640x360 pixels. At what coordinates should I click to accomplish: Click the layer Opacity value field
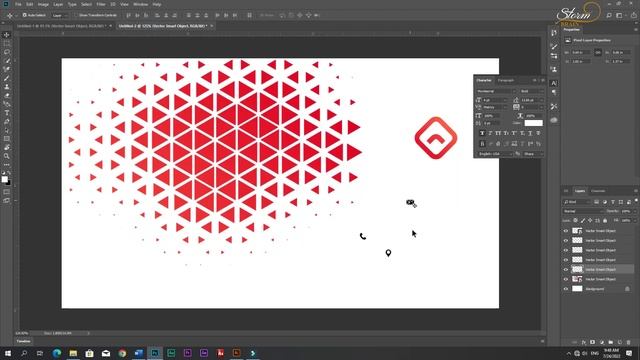click(626, 211)
